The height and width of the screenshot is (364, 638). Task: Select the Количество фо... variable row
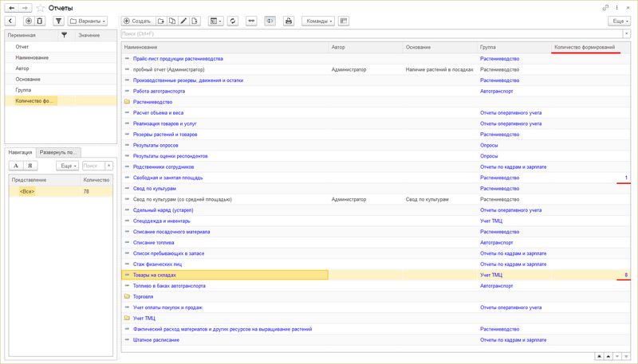[x=61, y=100]
